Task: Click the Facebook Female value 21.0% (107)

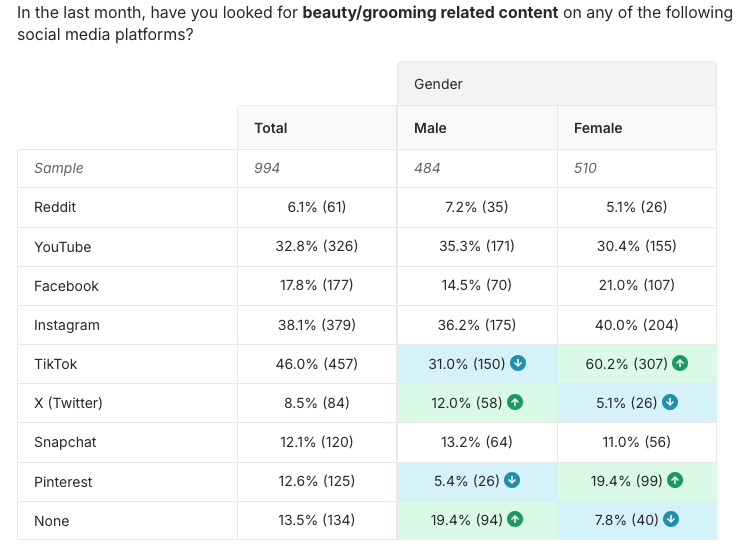Action: [x=636, y=286]
